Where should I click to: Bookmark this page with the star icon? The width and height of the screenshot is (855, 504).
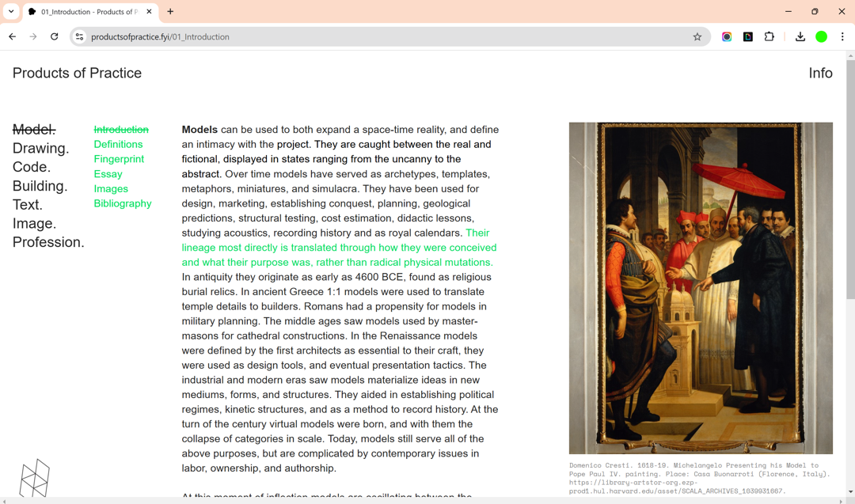[697, 36]
